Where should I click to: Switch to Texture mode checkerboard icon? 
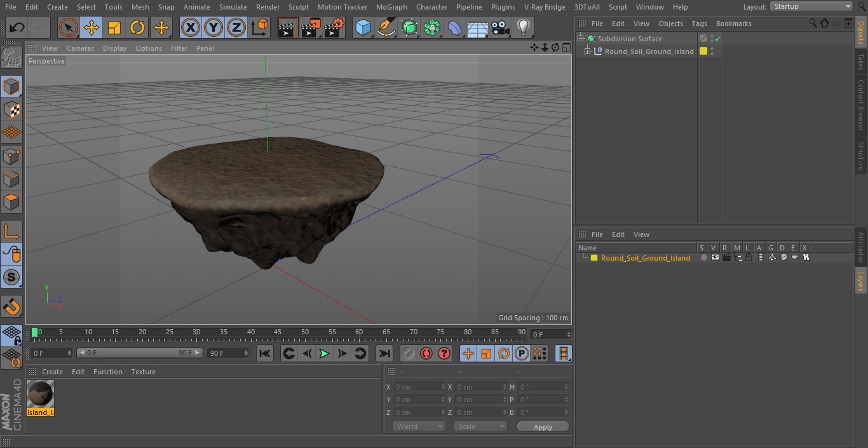[12, 109]
